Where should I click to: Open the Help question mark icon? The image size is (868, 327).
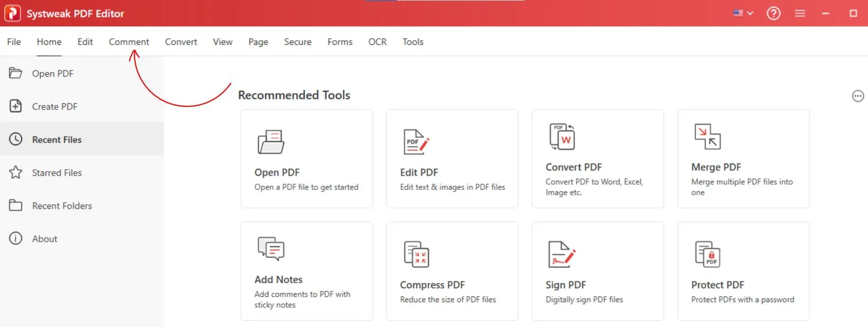773,13
